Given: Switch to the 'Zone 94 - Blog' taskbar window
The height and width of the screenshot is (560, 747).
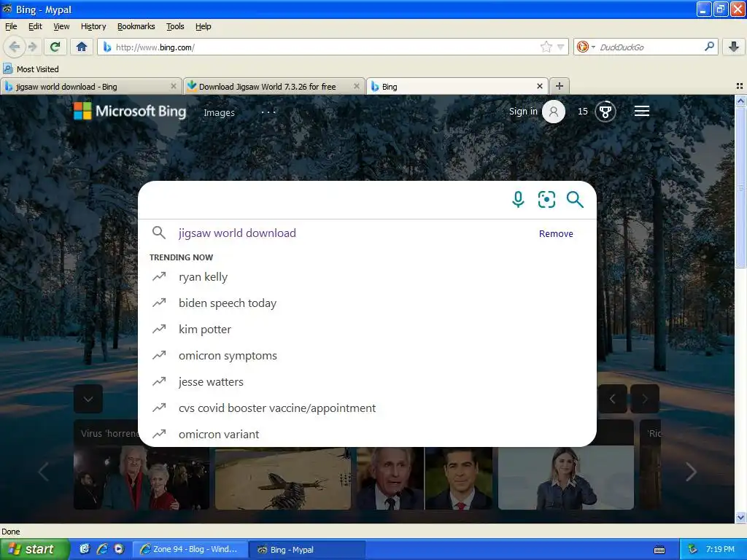Looking at the screenshot, I should click(190, 549).
